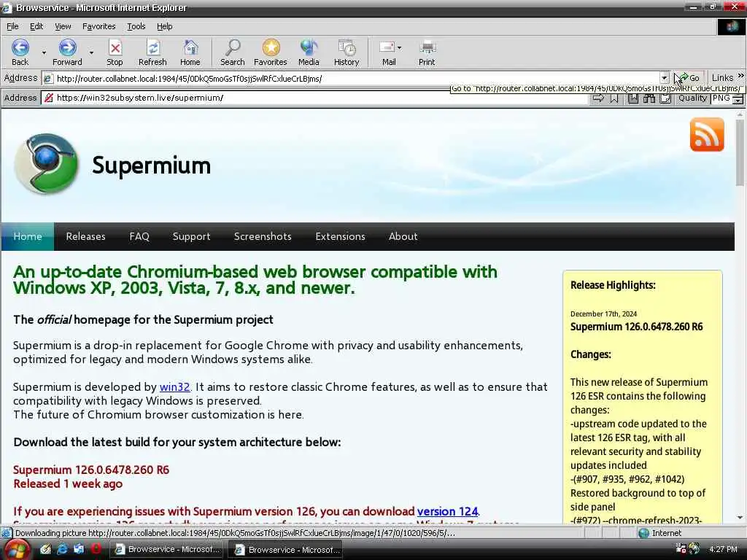Follow the version 124 link

point(447,511)
